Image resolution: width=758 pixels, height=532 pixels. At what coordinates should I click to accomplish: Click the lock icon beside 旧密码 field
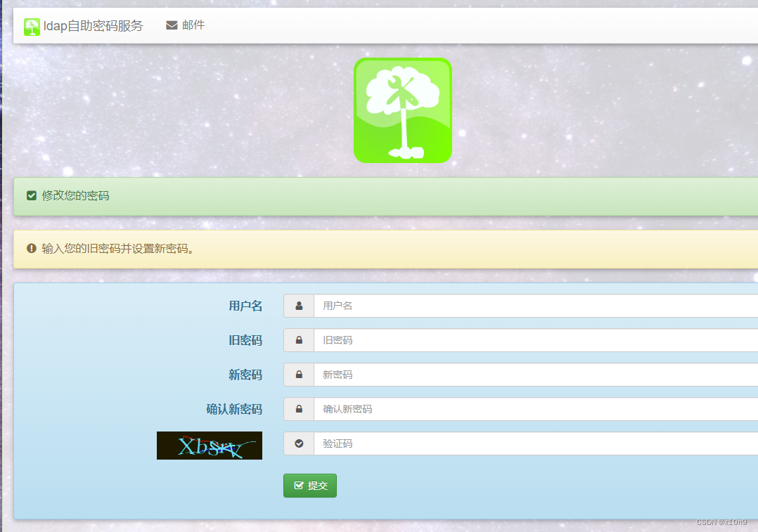coord(300,340)
